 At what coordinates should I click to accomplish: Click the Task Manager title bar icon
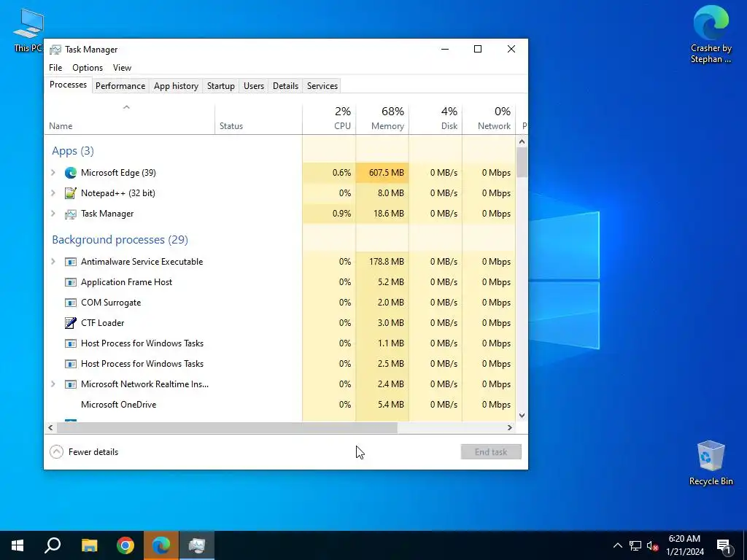[55, 50]
